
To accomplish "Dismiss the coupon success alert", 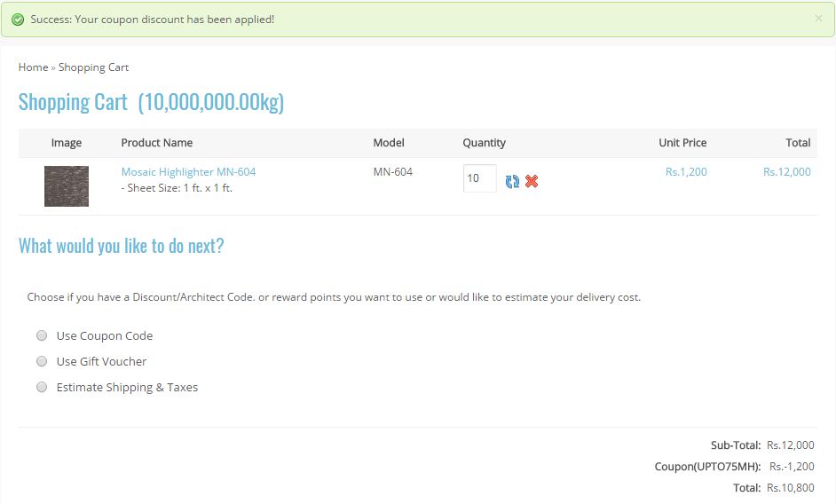I will 818,18.
